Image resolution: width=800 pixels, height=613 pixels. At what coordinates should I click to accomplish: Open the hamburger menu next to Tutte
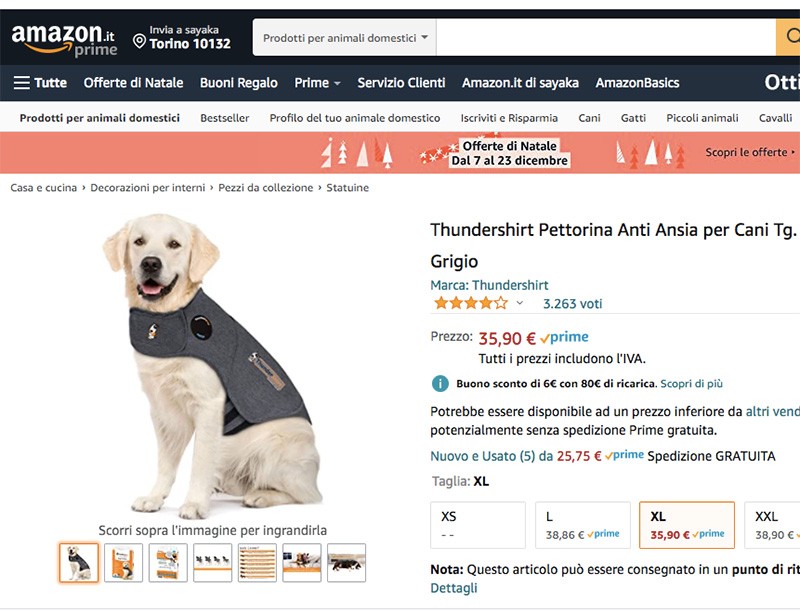pyautogui.click(x=22, y=83)
